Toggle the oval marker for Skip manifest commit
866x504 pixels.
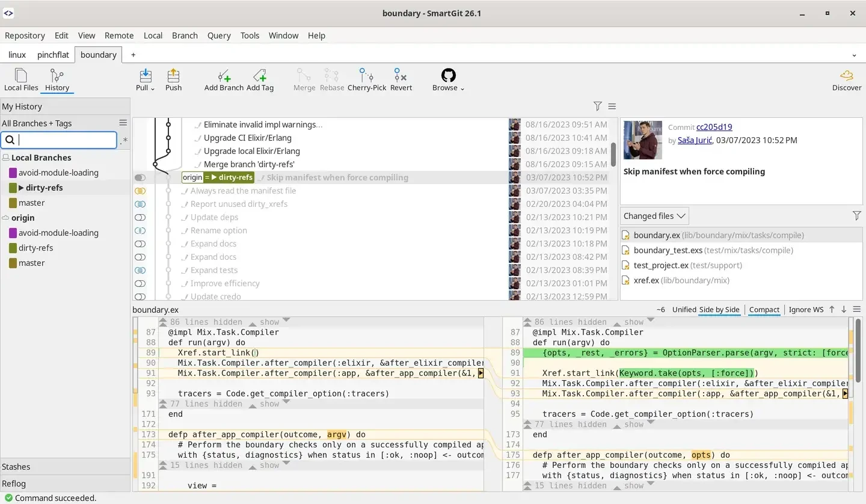[x=140, y=177]
